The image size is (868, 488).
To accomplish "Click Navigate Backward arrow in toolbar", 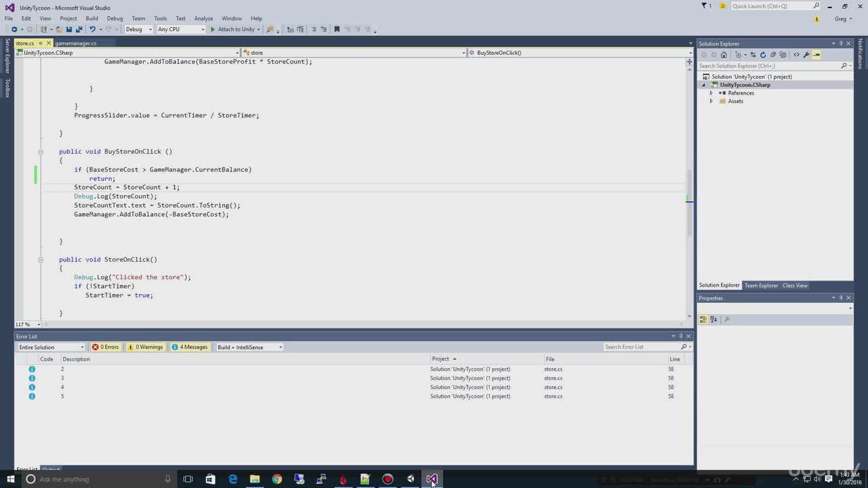I will pyautogui.click(x=14, y=29).
